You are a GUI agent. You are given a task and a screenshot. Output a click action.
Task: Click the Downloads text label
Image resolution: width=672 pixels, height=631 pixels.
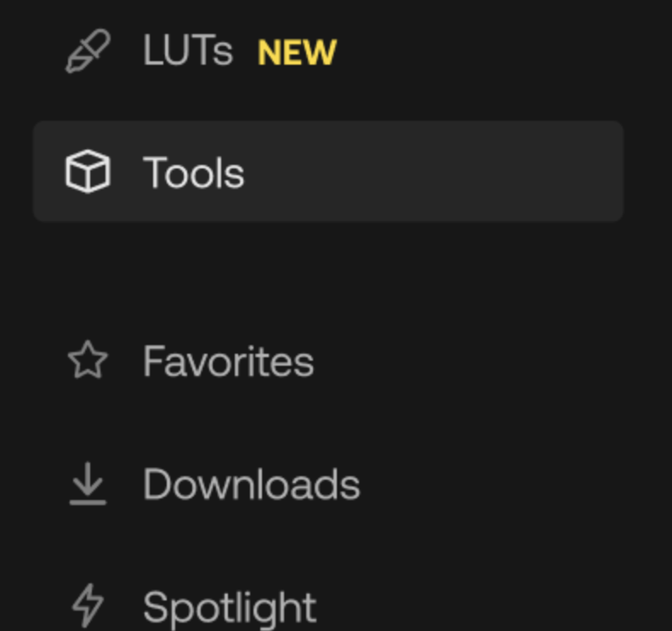(251, 485)
